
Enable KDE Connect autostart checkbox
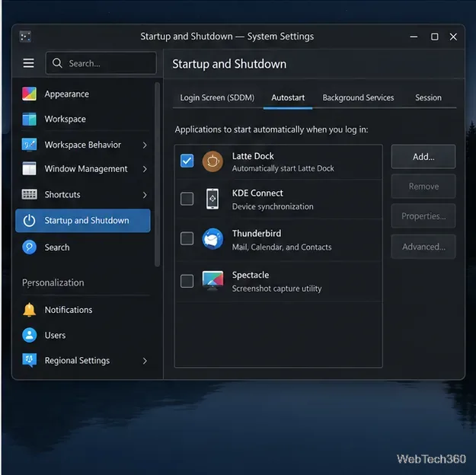[187, 199]
